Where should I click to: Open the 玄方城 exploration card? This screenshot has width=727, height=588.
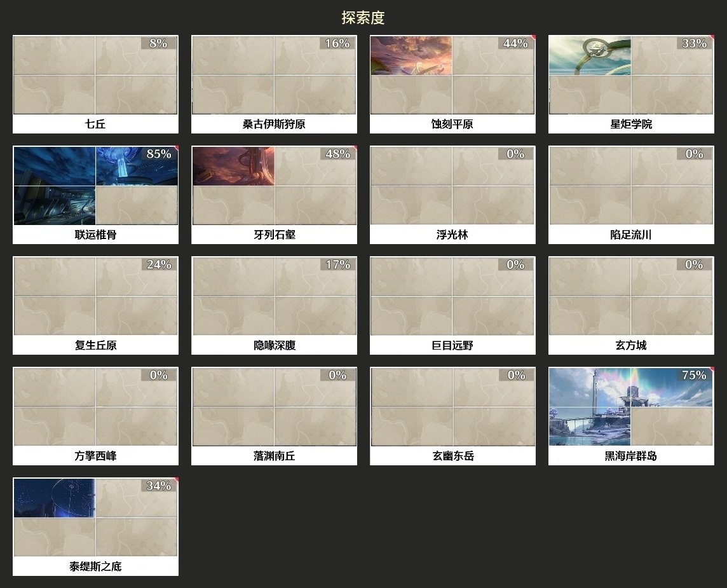[631, 306]
